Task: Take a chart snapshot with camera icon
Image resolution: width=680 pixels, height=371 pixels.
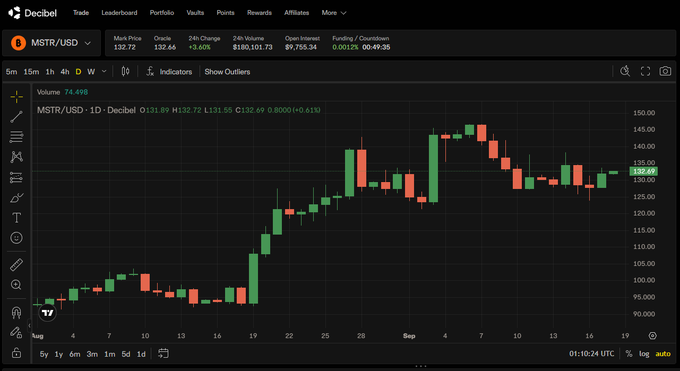Action: click(665, 71)
